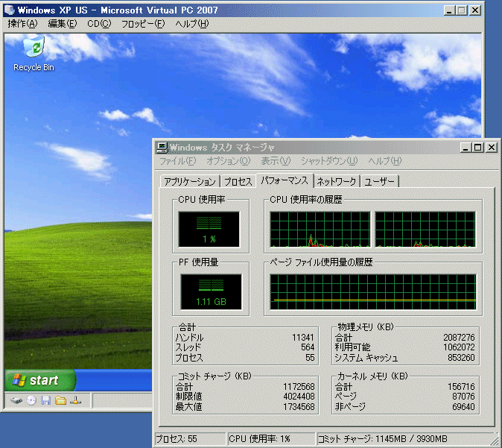Image resolution: width=502 pixels, height=448 pixels.
Task: Open the 表示(V) menu in Task Manager
Action: (x=276, y=161)
